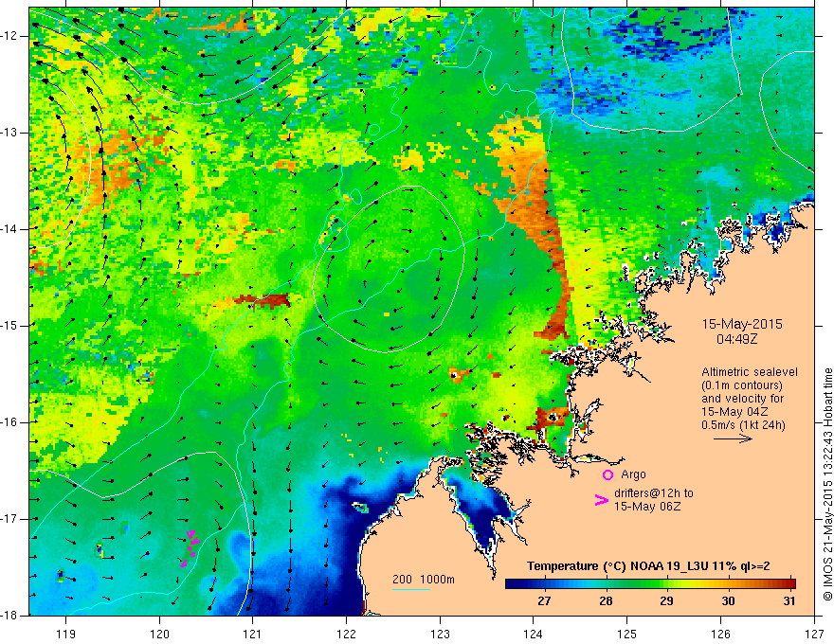
Task: Click the longitude axis label '126'
Action: (x=720, y=634)
